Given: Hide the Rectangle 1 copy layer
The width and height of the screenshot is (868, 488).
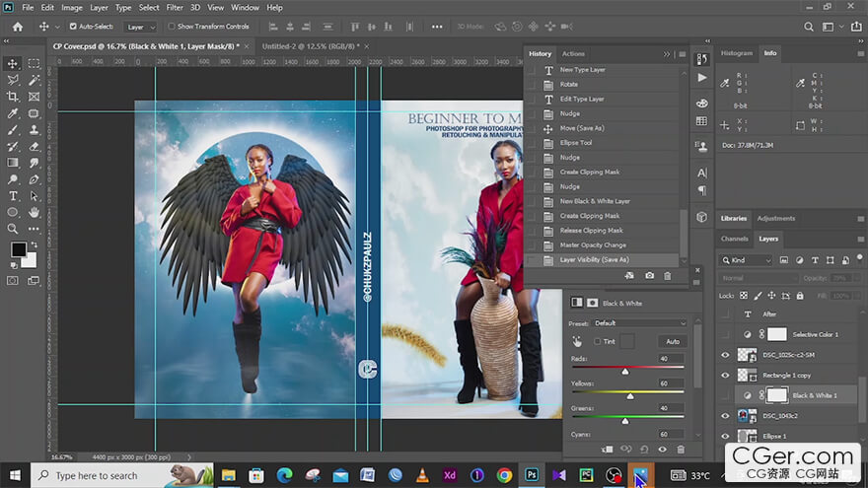Looking at the screenshot, I should point(726,375).
